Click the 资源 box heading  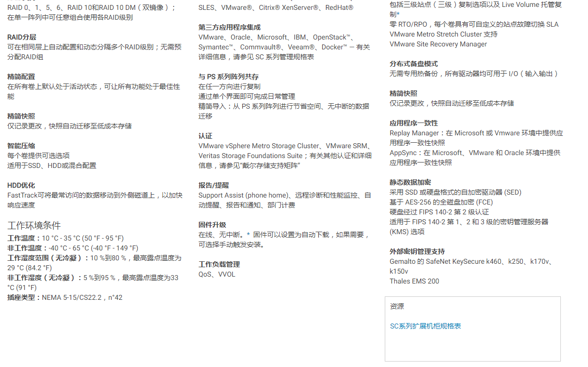[397, 306]
